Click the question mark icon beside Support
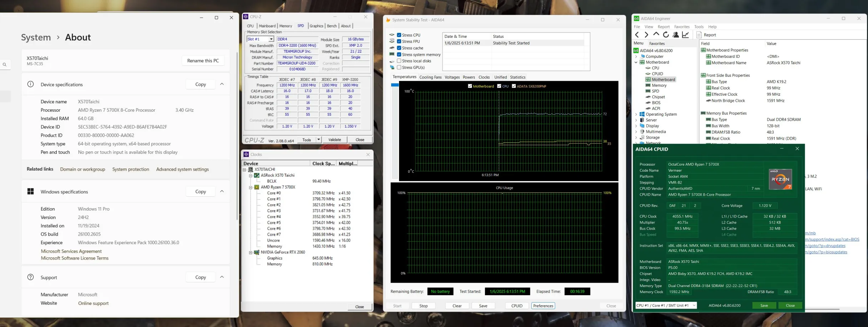The height and width of the screenshot is (327, 868). pyautogui.click(x=31, y=277)
